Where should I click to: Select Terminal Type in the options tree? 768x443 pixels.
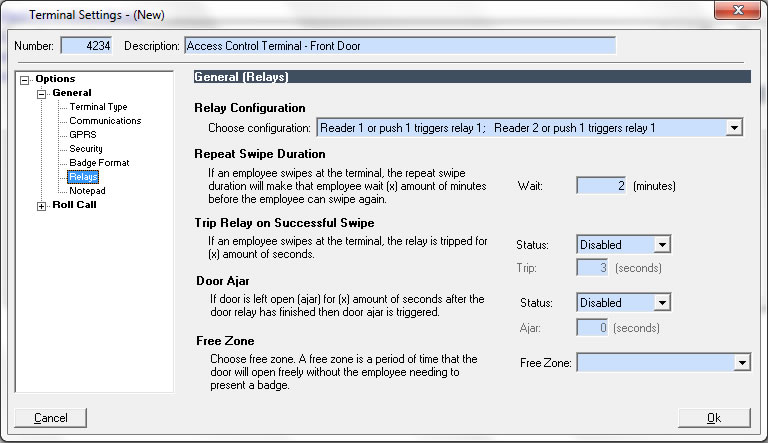(98, 107)
